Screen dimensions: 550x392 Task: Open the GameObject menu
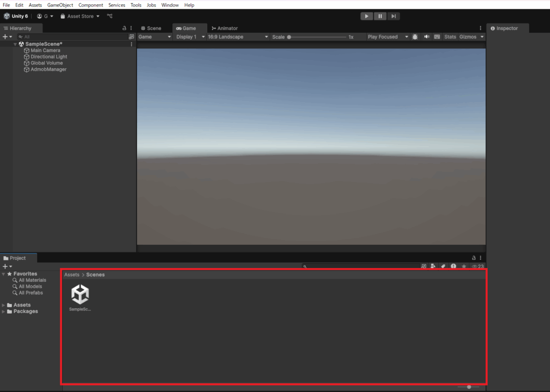pyautogui.click(x=60, y=5)
